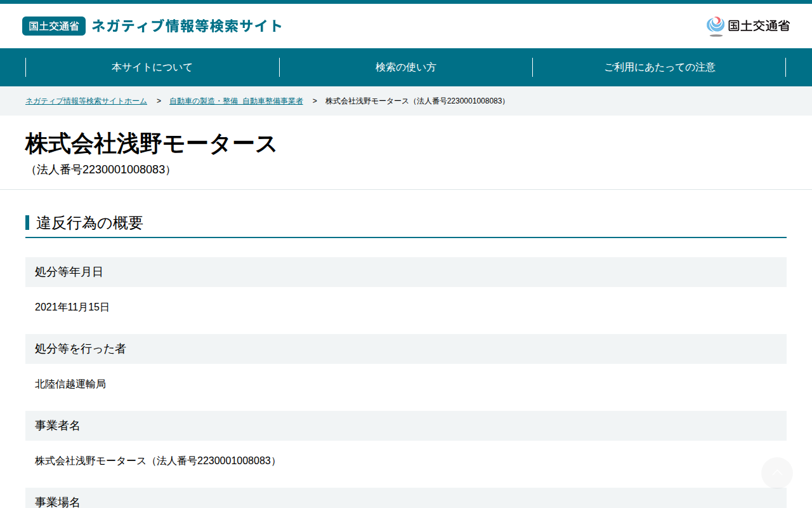This screenshot has height=508, width=812.
Task: Click the scroll-to-top arrow button
Action: point(776,473)
